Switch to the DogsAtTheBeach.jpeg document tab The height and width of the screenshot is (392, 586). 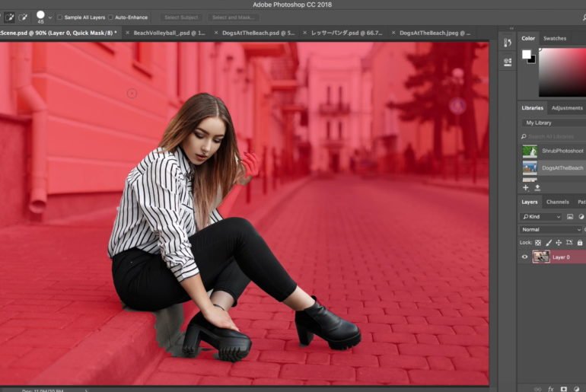[x=435, y=33]
